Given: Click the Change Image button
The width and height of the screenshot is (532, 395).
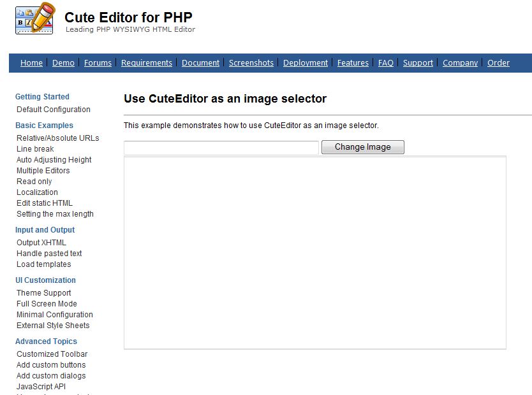Looking at the screenshot, I should pyautogui.click(x=363, y=147).
